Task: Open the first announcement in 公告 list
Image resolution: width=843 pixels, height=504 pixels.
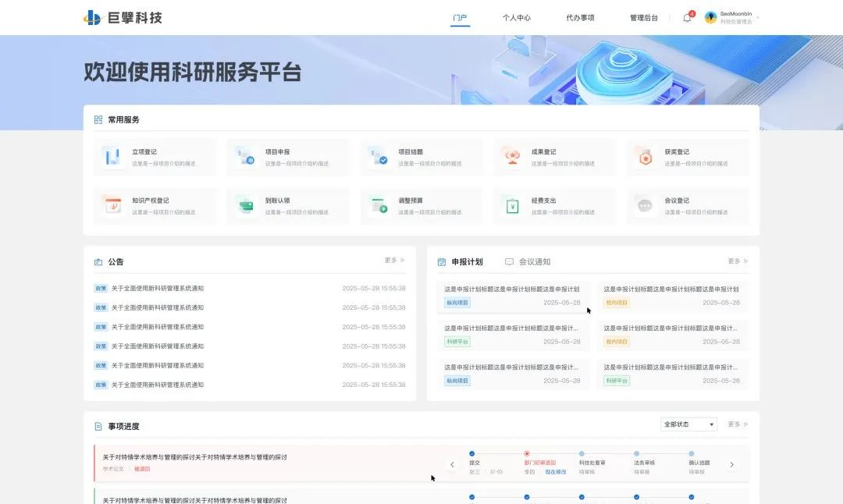Action: [x=157, y=289]
